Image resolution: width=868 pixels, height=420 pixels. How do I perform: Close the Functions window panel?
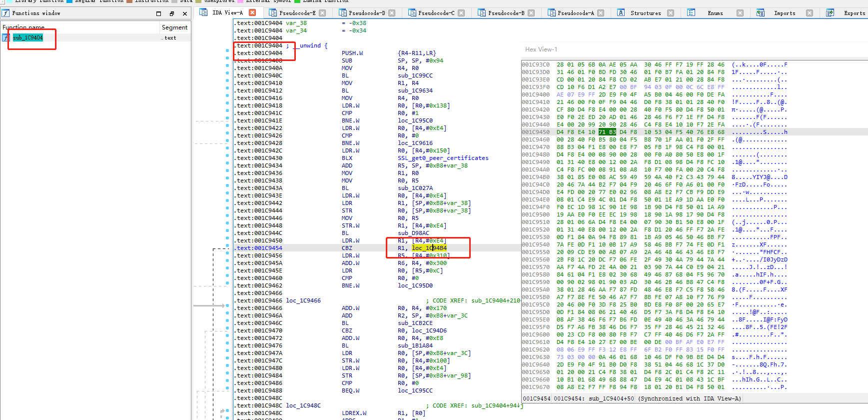click(x=184, y=13)
